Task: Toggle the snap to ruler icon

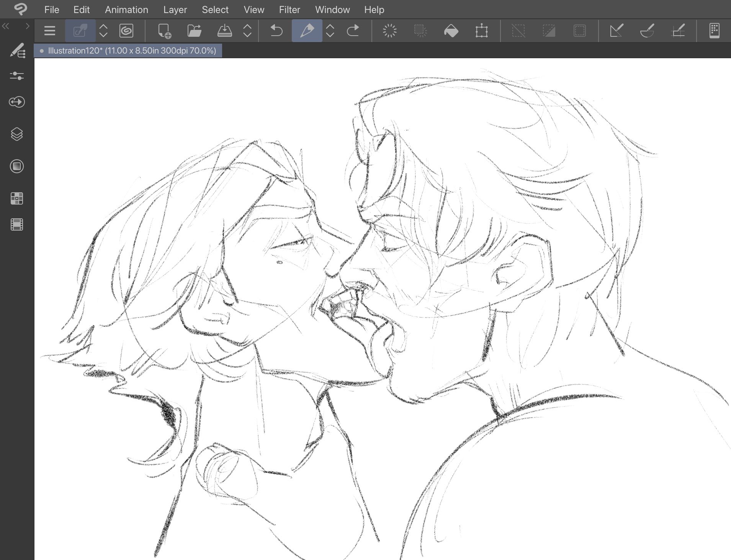Action: (x=617, y=31)
